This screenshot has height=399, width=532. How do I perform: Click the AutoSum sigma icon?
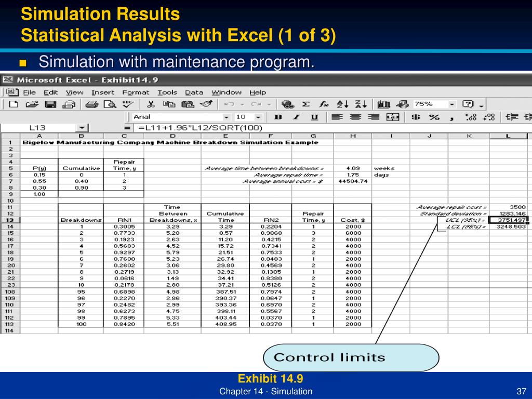click(305, 104)
